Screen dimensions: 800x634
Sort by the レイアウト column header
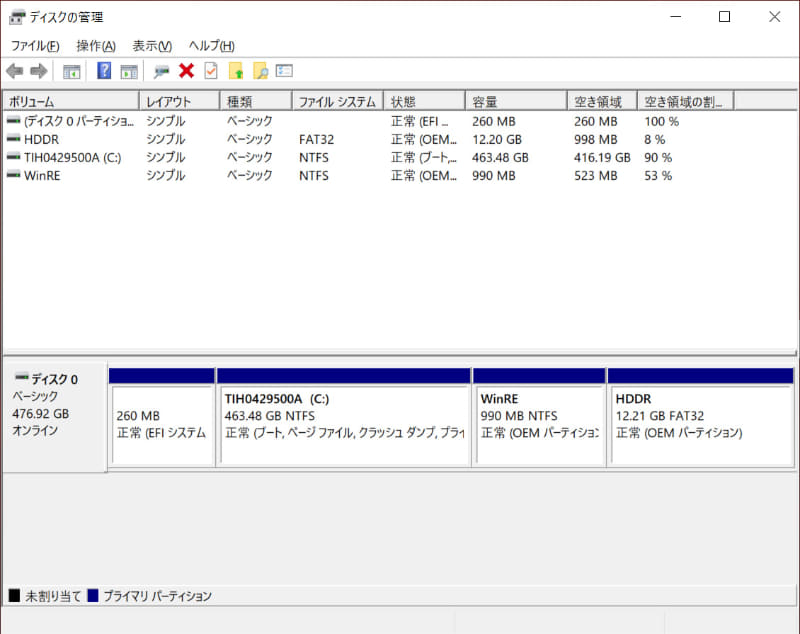click(180, 102)
